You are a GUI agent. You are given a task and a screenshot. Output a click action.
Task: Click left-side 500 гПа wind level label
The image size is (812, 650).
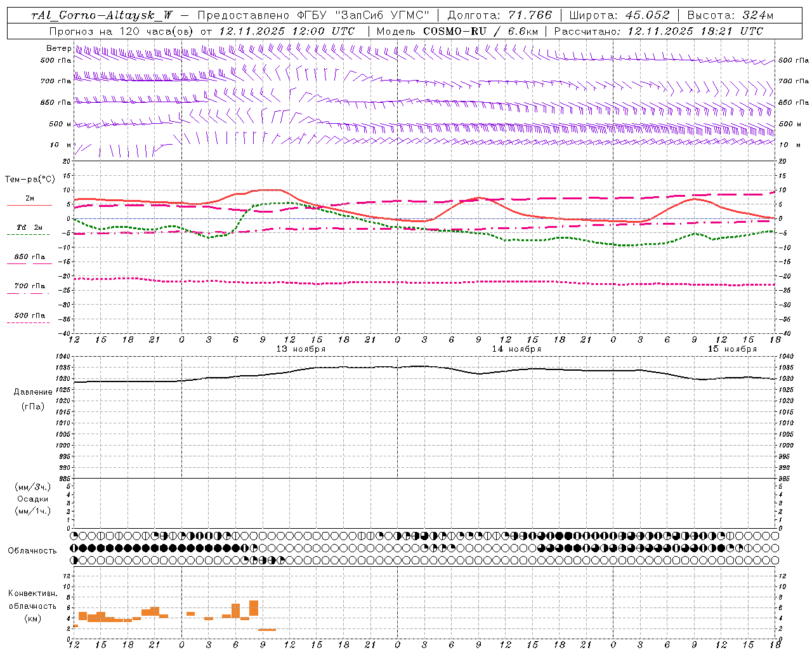56,60
